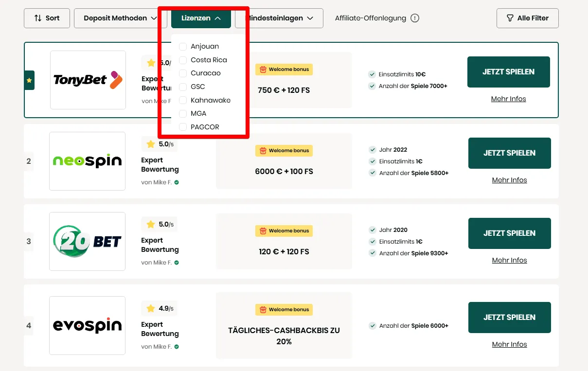The image size is (588, 371).
Task: Click JETZT SPIELEN for 20Bet
Action: tap(510, 233)
